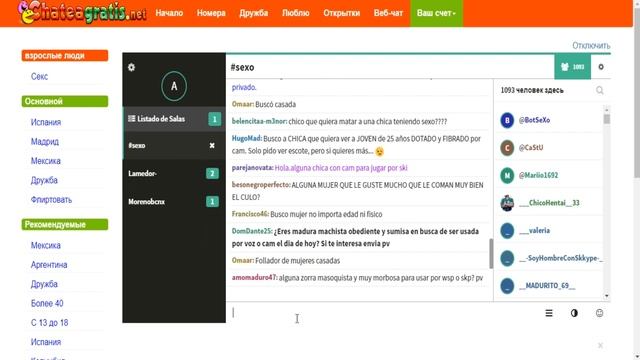Click the Listado de Salas badge '1'
This screenshot has height=360, width=640.
tap(215, 119)
